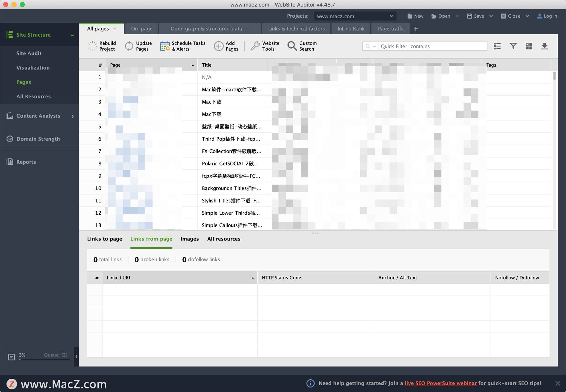The height and width of the screenshot is (392, 566).
Task: Open Visualization in sidebar
Action: pyautogui.click(x=33, y=67)
